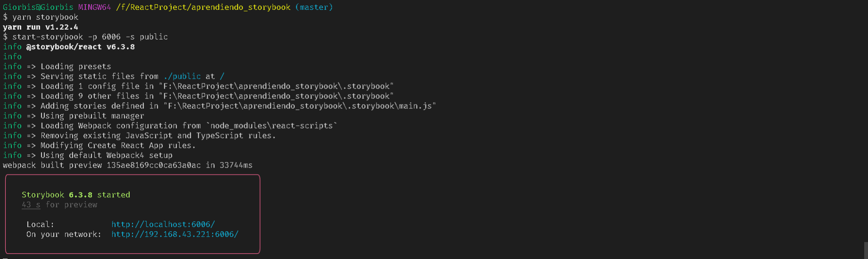This screenshot has height=259, width=868.
Task: Click the "start-storybook -p 6006 -s public" command
Action: tap(90, 37)
